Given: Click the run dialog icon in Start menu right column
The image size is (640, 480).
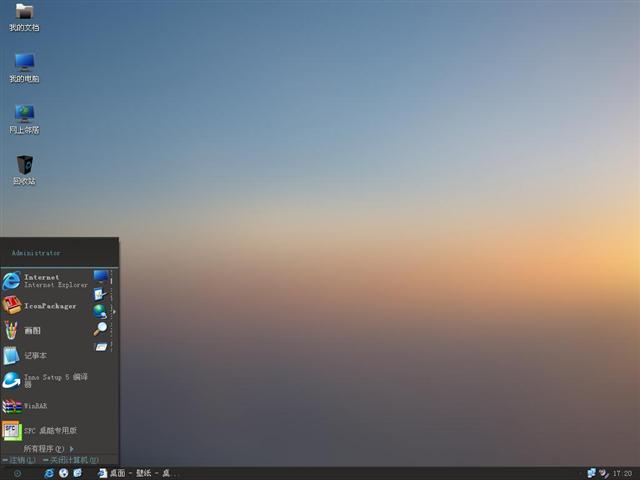Looking at the screenshot, I should pyautogui.click(x=101, y=347).
